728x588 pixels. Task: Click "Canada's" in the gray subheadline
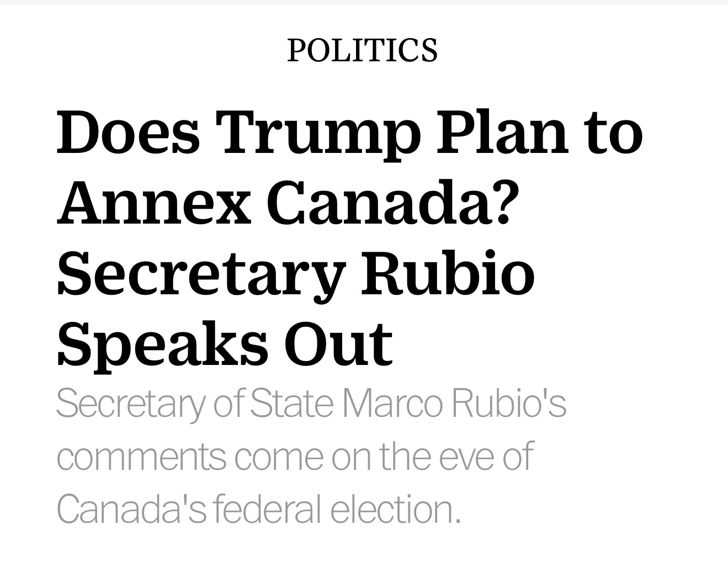(131, 509)
